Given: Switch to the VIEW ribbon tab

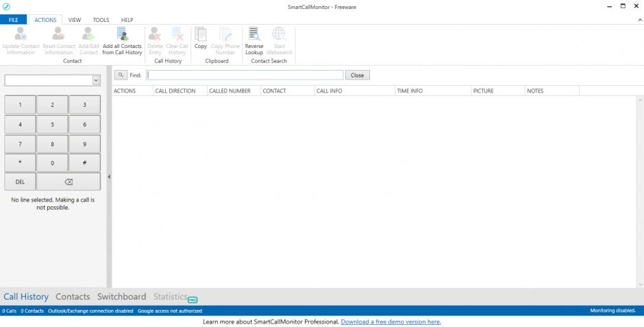Looking at the screenshot, I should [x=75, y=20].
